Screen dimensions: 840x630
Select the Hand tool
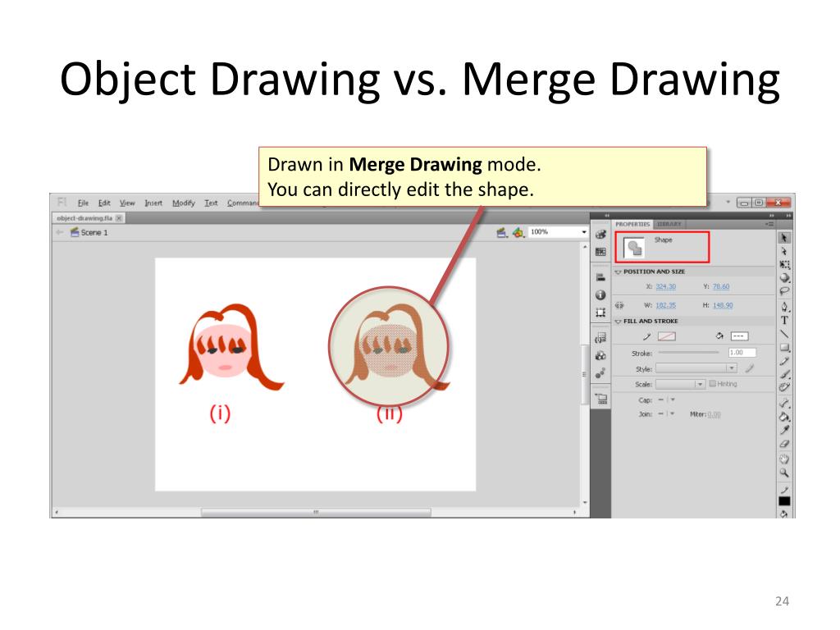[x=784, y=459]
